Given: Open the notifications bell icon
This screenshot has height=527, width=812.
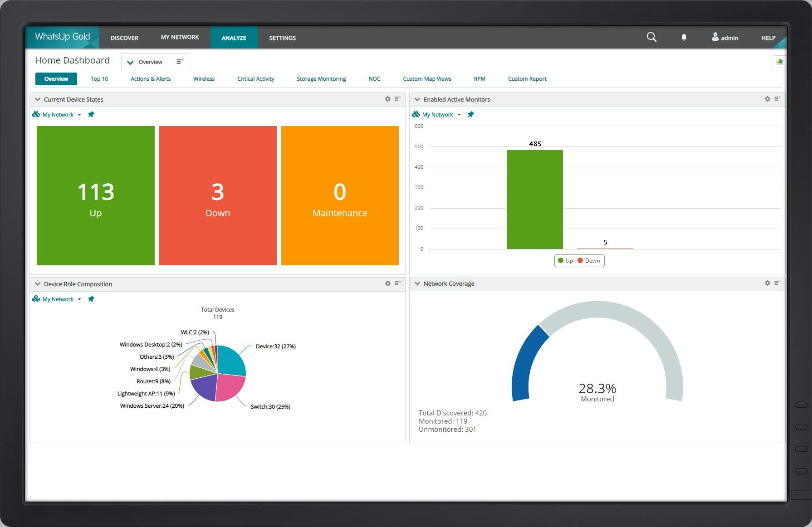Looking at the screenshot, I should 684,38.
